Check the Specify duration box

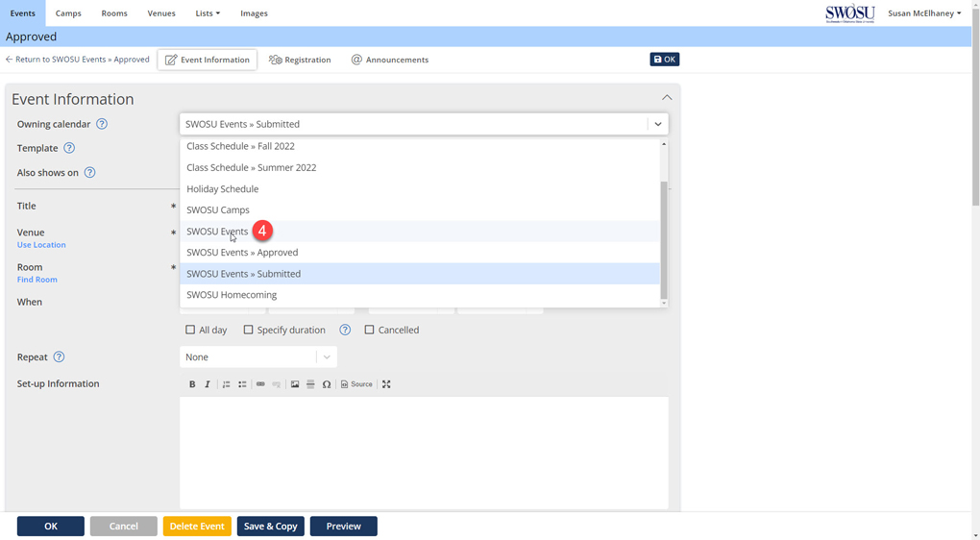tap(248, 330)
